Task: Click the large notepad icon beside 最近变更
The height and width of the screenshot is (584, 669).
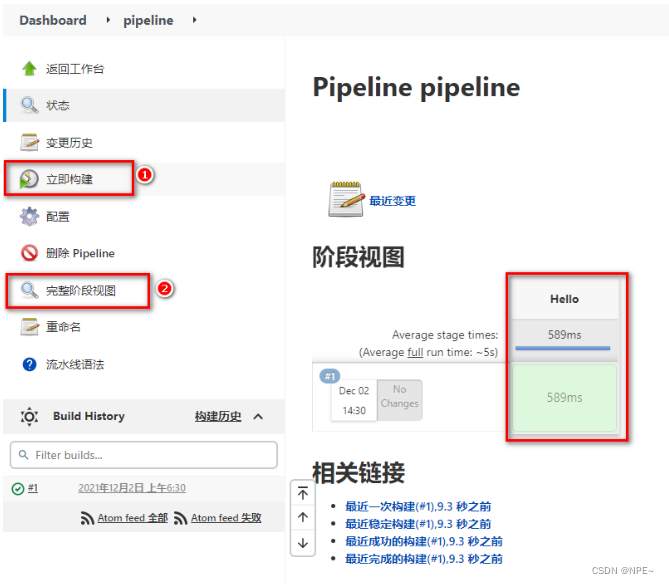Action: [346, 199]
